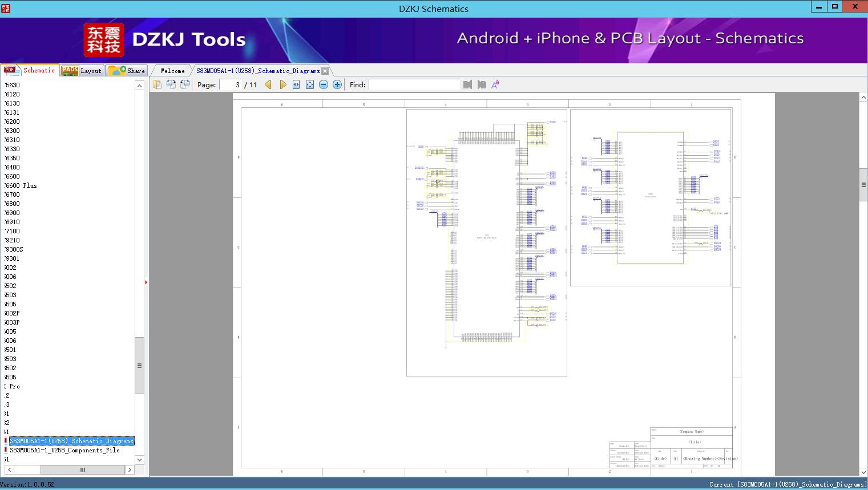Screen dimensions: 868x490
Task: Select S83M005A1-1(U258)_Schematic_Diagrams in the file tree
Action: click(72, 441)
